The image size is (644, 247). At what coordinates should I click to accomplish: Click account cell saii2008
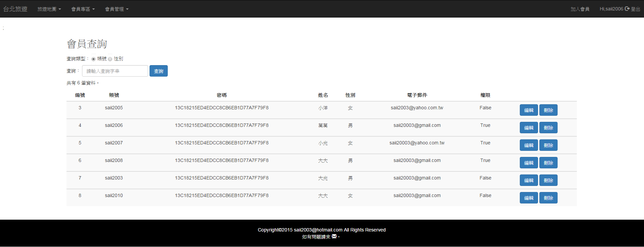point(114,160)
